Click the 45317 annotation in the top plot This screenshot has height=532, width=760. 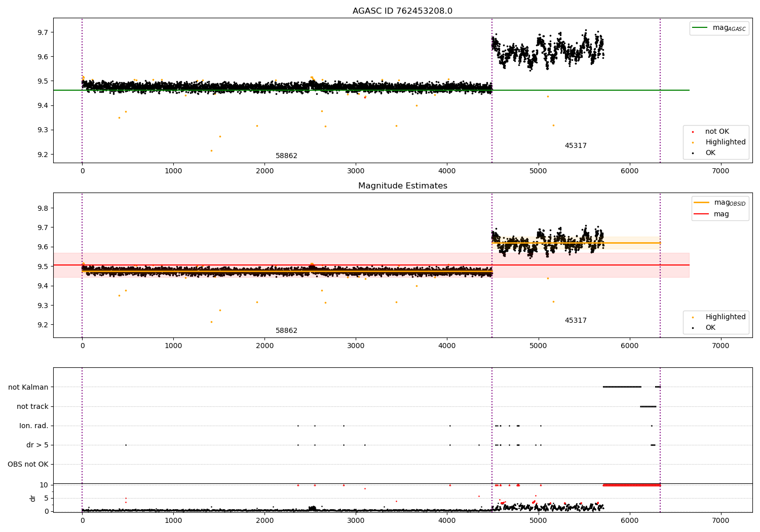[576, 146]
